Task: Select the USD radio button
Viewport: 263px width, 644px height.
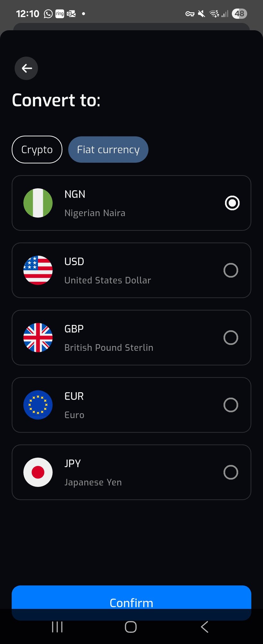Action: (x=231, y=270)
